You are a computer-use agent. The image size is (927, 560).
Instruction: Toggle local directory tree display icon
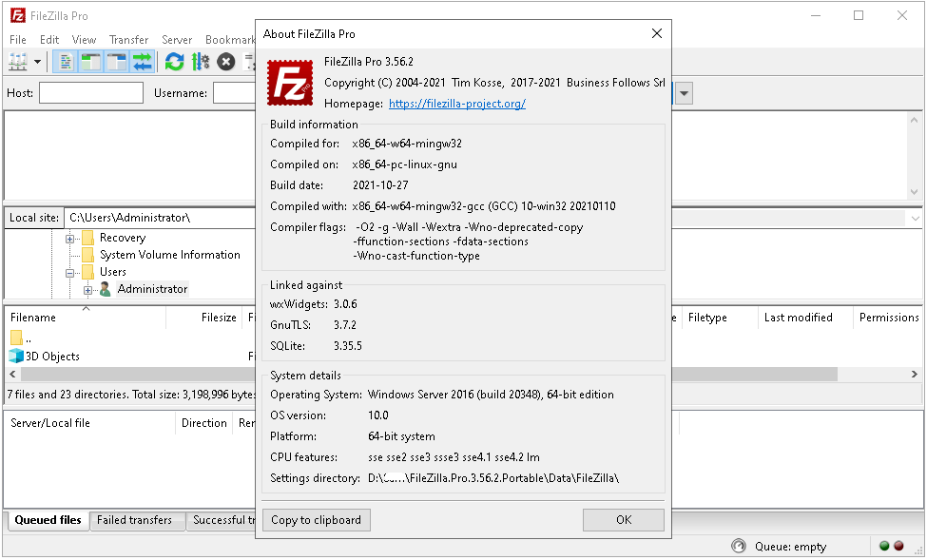pyautogui.click(x=91, y=62)
